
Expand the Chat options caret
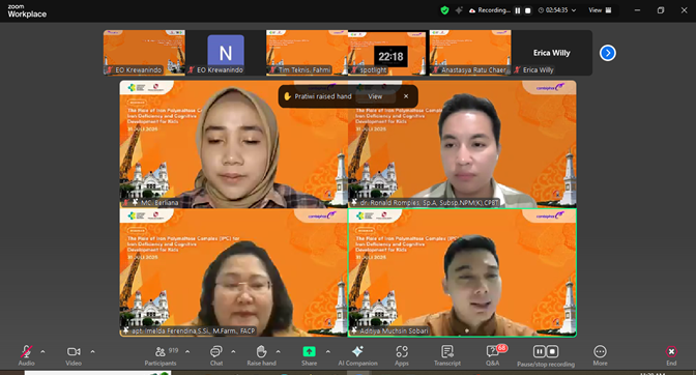pos(233,351)
